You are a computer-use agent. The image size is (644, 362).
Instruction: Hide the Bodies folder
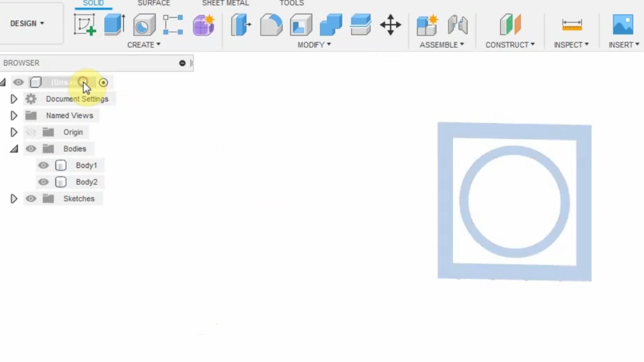[x=31, y=148]
